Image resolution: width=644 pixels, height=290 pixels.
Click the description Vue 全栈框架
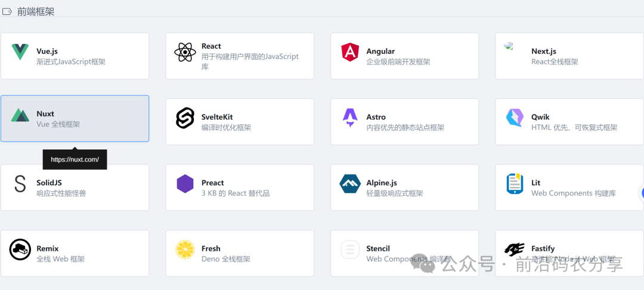click(58, 124)
